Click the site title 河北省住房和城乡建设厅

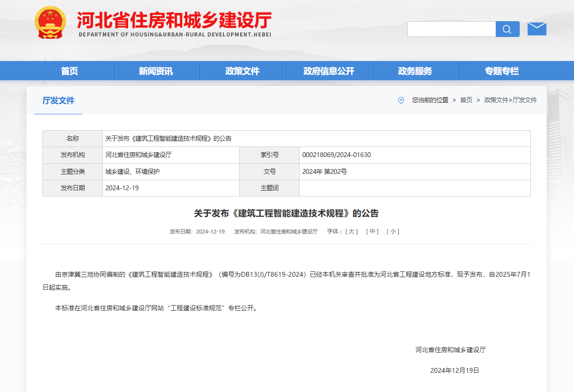click(x=174, y=21)
